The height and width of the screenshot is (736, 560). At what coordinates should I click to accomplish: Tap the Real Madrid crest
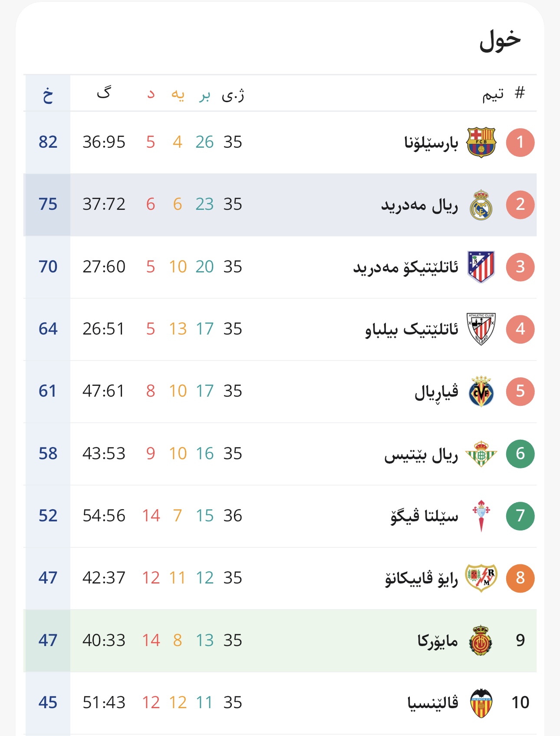pyautogui.click(x=481, y=205)
